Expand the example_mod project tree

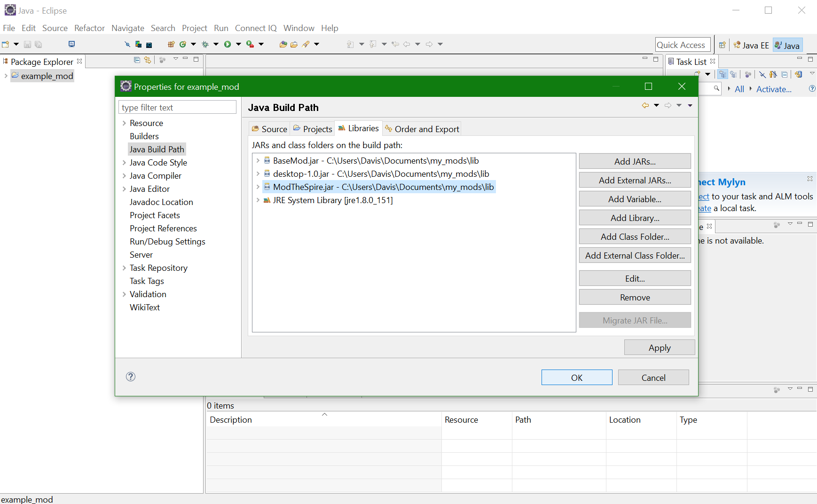[x=6, y=76]
